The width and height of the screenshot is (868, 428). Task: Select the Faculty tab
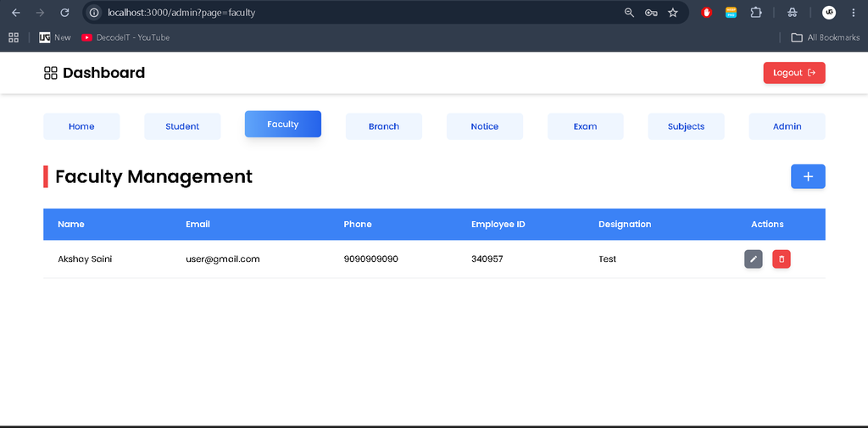coord(283,124)
